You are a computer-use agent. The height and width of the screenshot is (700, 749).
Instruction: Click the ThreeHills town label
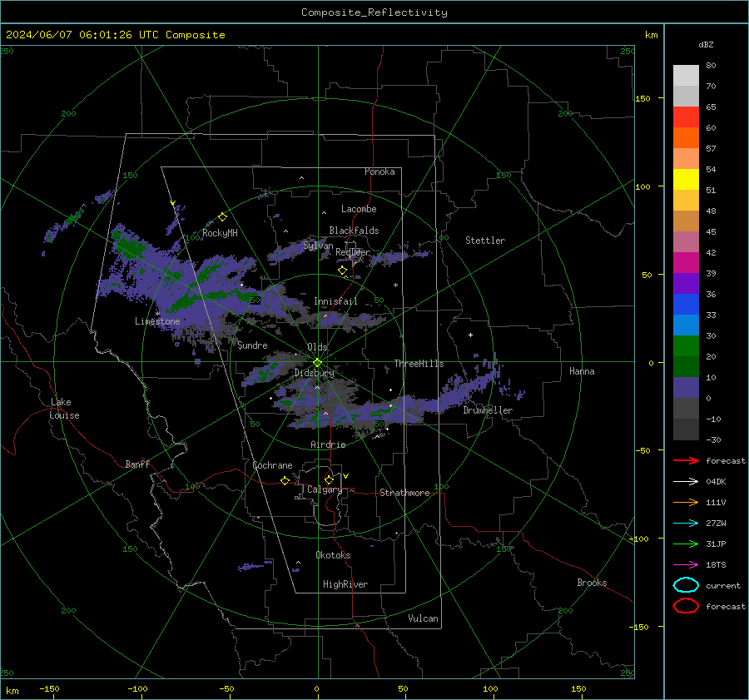(x=419, y=364)
